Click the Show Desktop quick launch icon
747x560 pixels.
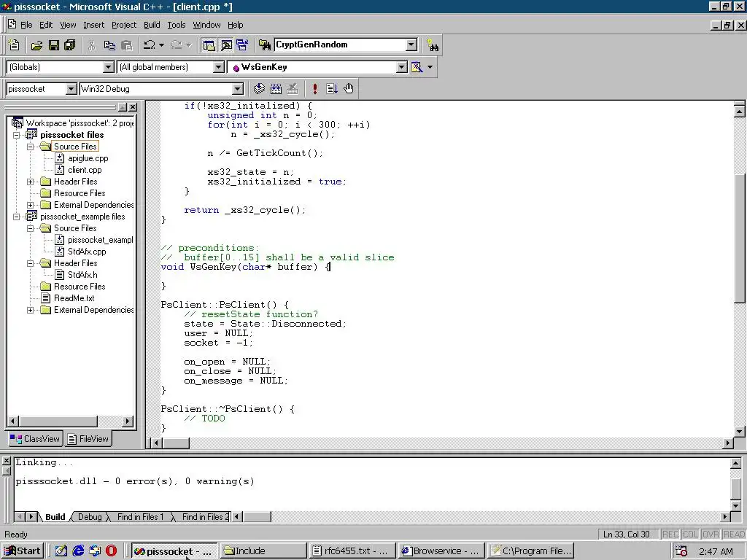pyautogui.click(x=61, y=551)
